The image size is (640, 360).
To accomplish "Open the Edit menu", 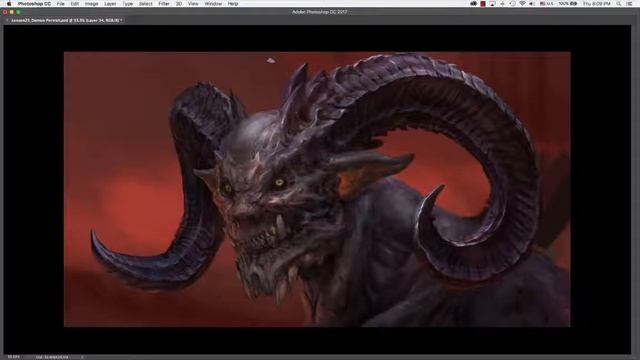I will [x=75, y=4].
